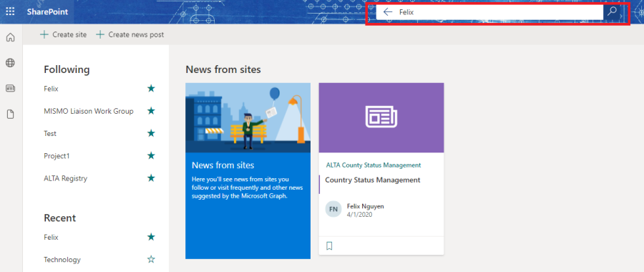
Task: Click the purple news thumbnail image
Action: point(381,118)
